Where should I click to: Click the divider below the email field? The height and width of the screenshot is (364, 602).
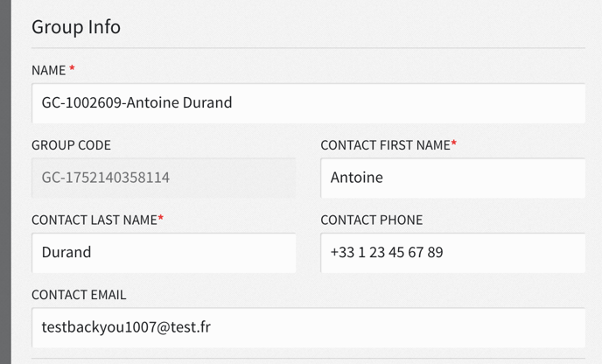pyautogui.click(x=308, y=359)
